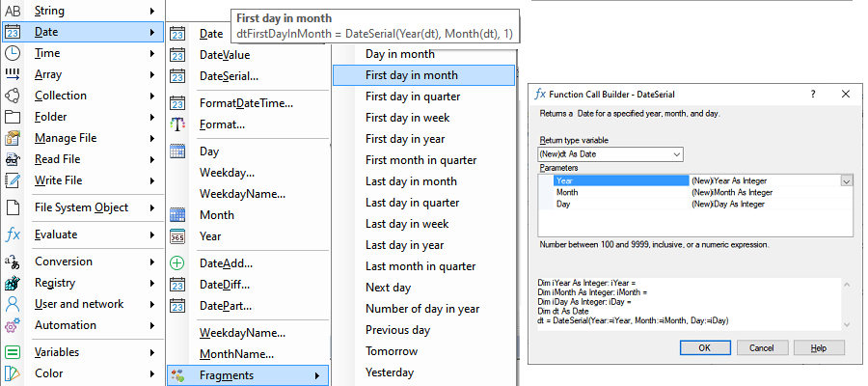Open the Return type variable dropdown
This screenshot has width=868, height=386.
coord(675,154)
